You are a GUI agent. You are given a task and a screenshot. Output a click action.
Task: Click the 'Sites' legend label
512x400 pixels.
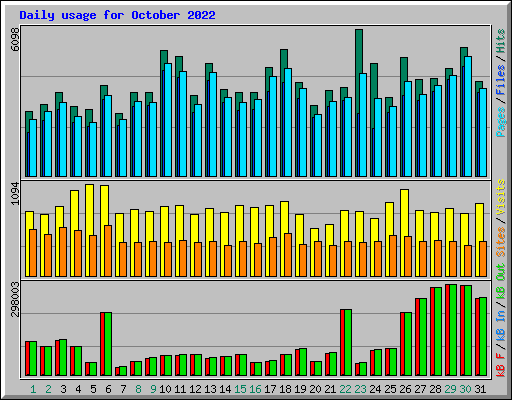501,242
